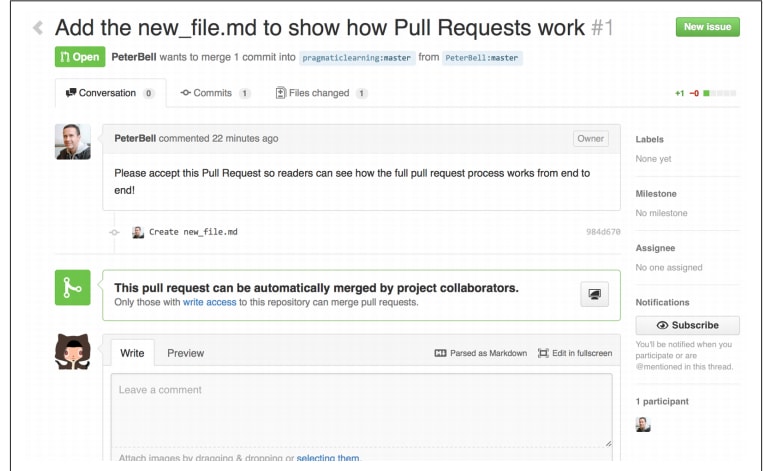Subscribe to notifications with the eye button
Viewport: 775px width, 471px height.
(x=687, y=325)
